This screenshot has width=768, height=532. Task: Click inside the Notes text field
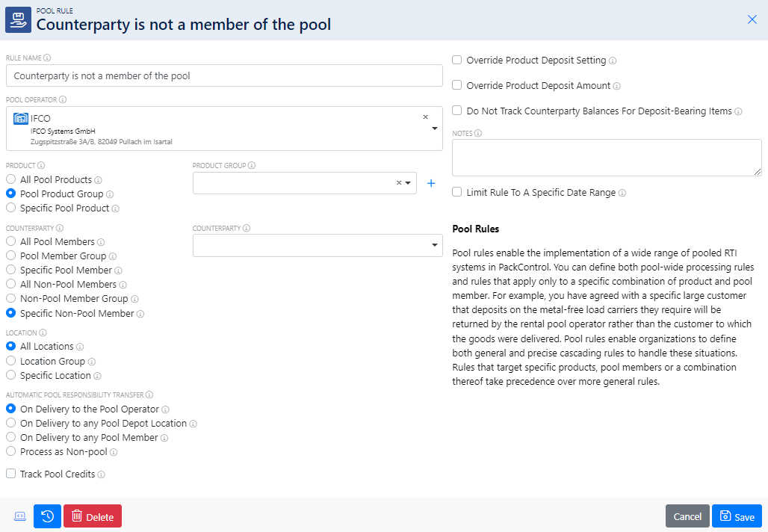pyautogui.click(x=607, y=157)
